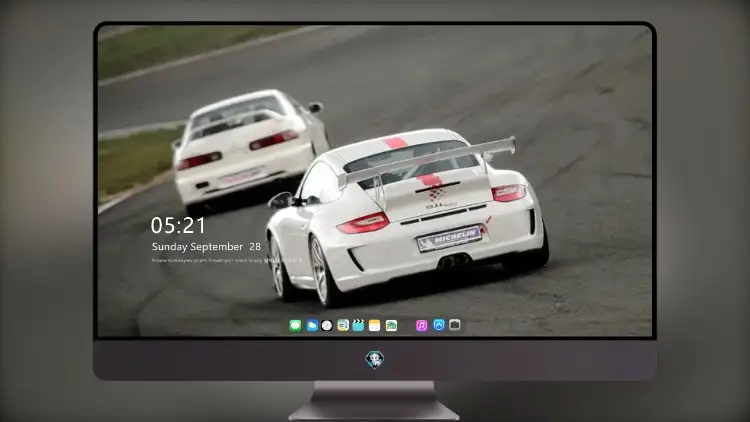Launch the teal clapperboard video app
The image size is (750, 422).
[358, 326]
